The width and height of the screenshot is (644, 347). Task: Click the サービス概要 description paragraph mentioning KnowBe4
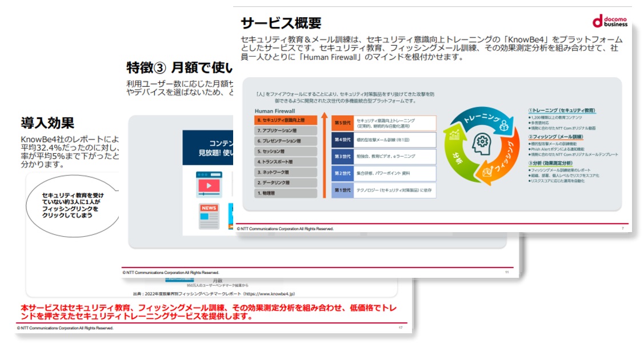pyautogui.click(x=431, y=49)
